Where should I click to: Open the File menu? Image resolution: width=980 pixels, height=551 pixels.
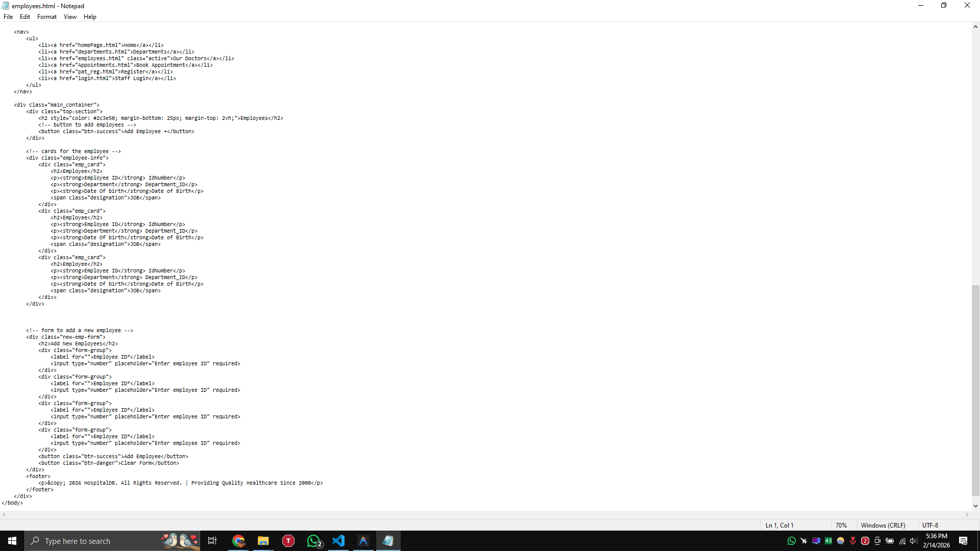coord(8,17)
